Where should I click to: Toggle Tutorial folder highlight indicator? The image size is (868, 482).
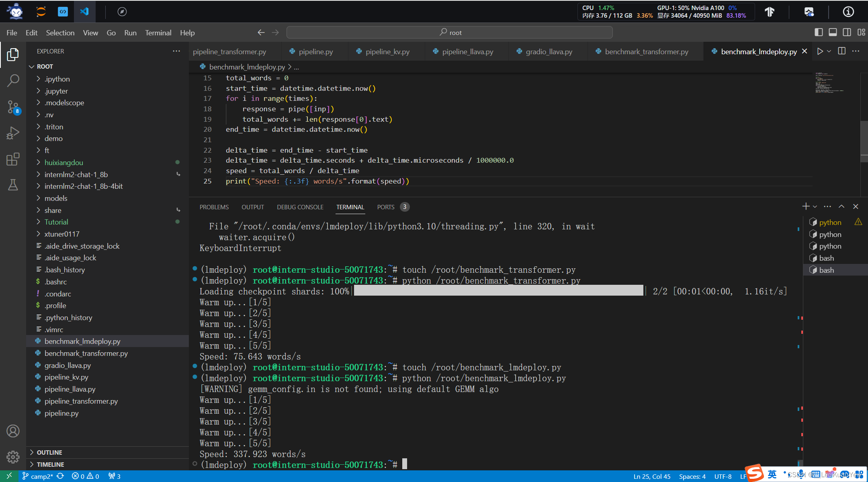click(177, 222)
